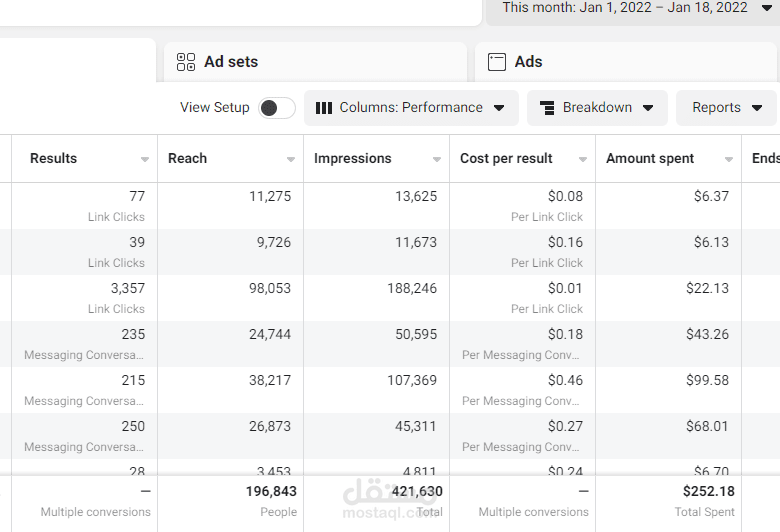Viewport: 780px width, 532px height.
Task: Click the Reach column sort arrow
Action: pos(291,160)
